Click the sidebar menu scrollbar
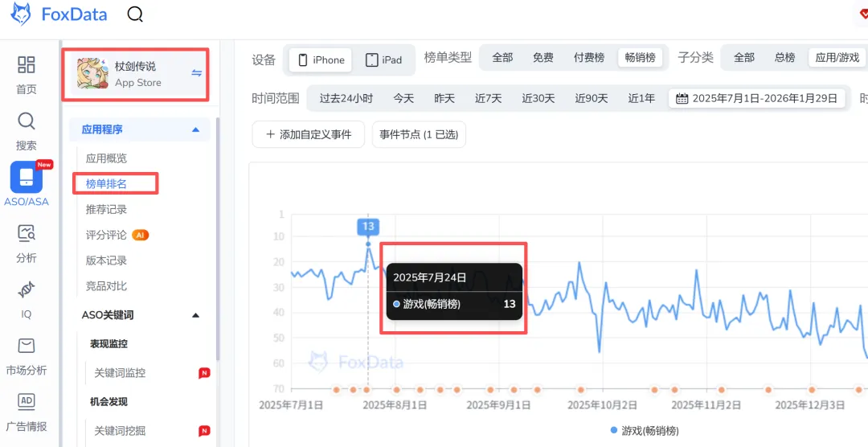The width and height of the screenshot is (868, 447). coord(218,238)
